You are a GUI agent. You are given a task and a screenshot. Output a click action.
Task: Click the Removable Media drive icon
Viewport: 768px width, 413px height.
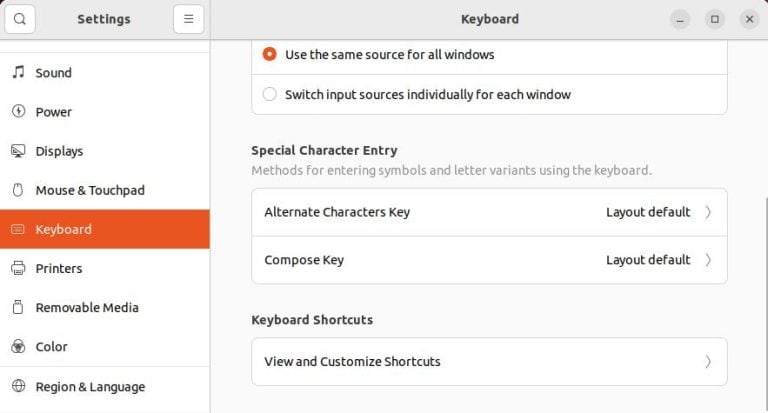click(x=18, y=307)
